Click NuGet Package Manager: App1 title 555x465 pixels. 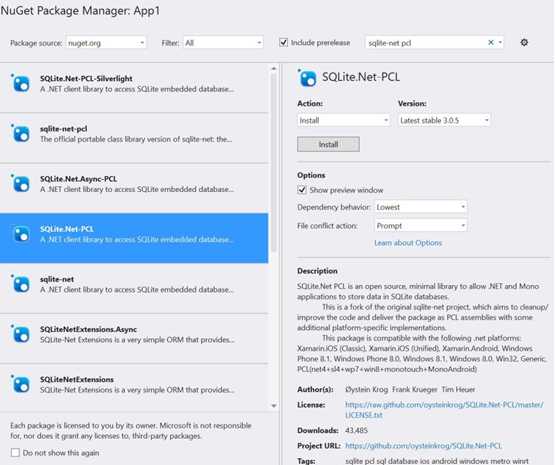tap(80, 11)
